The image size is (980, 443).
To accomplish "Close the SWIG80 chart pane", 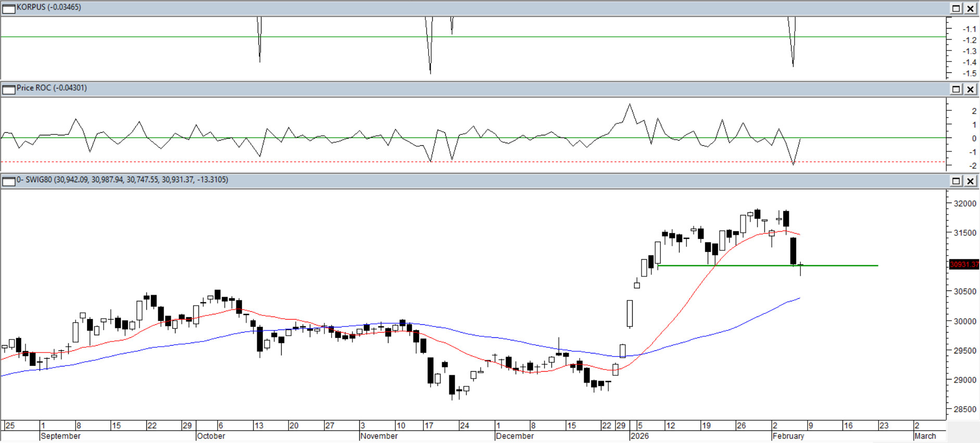I will (x=971, y=181).
